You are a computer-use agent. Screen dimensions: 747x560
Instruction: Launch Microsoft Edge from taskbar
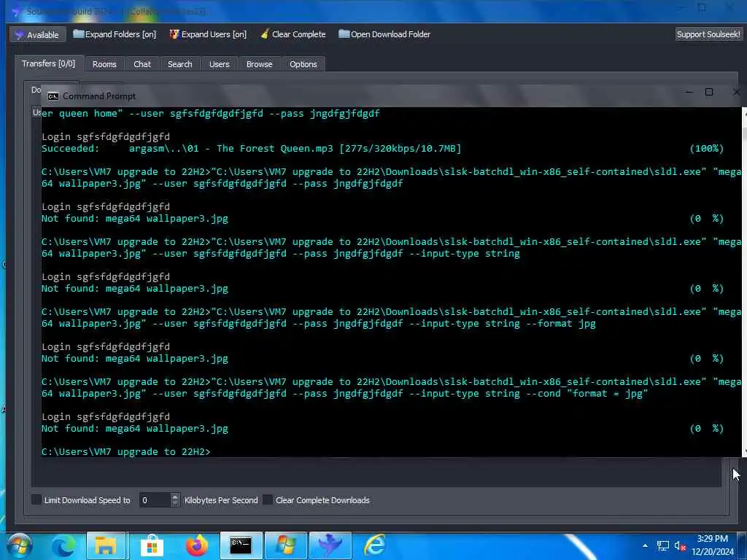point(63,545)
